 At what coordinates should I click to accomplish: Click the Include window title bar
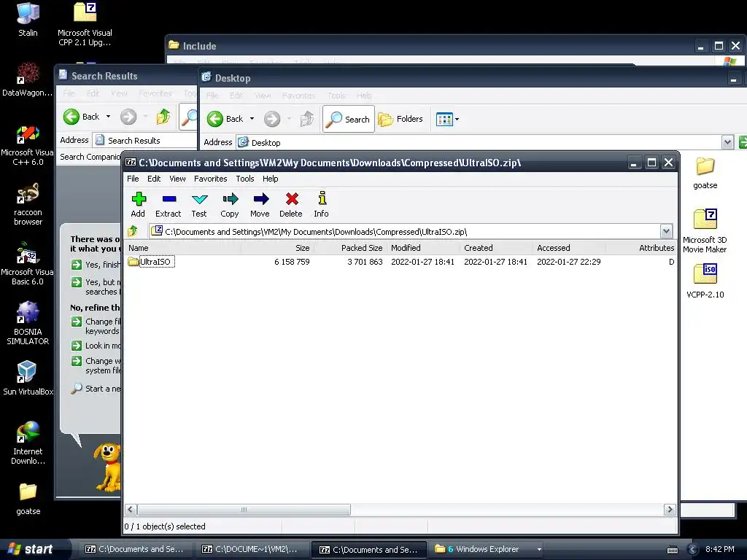429,46
